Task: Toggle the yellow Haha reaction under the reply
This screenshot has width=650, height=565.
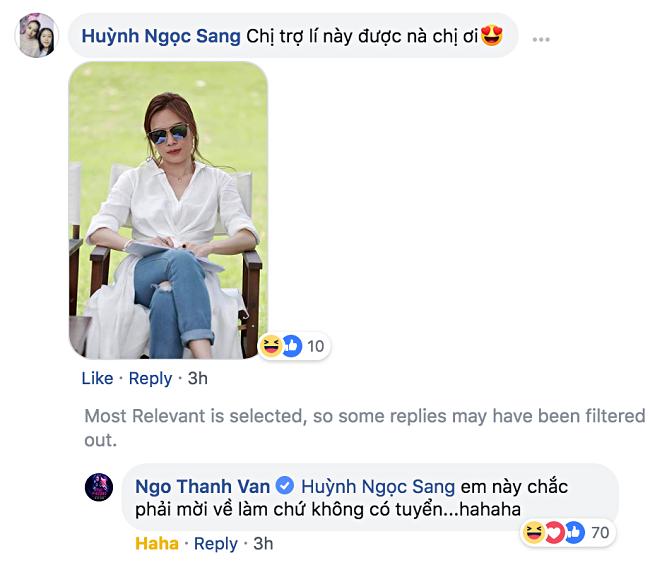Action: (x=157, y=544)
